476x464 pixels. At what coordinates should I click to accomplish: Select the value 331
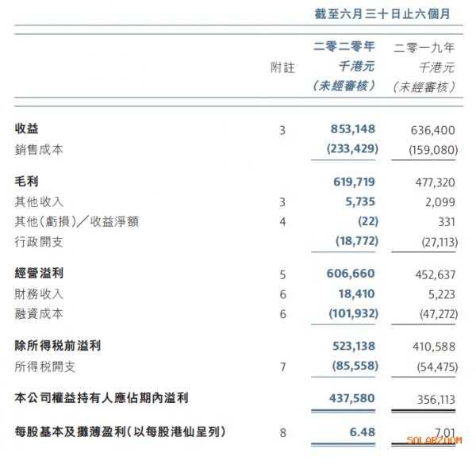[x=446, y=222]
